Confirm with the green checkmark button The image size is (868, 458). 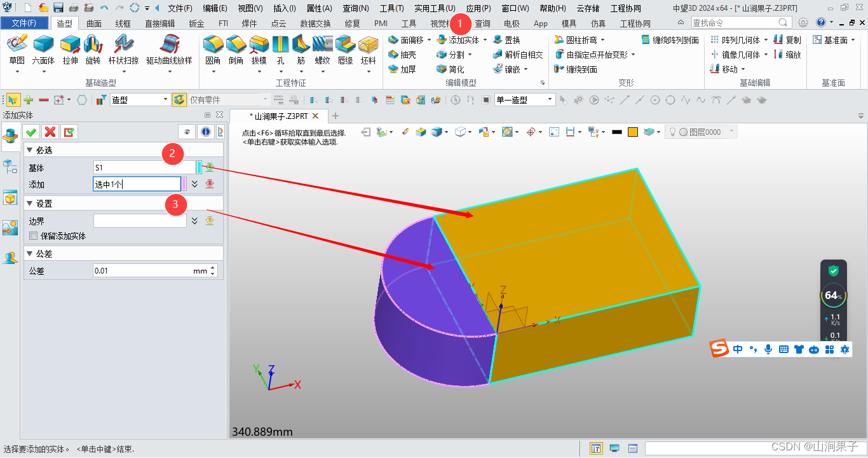[31, 132]
